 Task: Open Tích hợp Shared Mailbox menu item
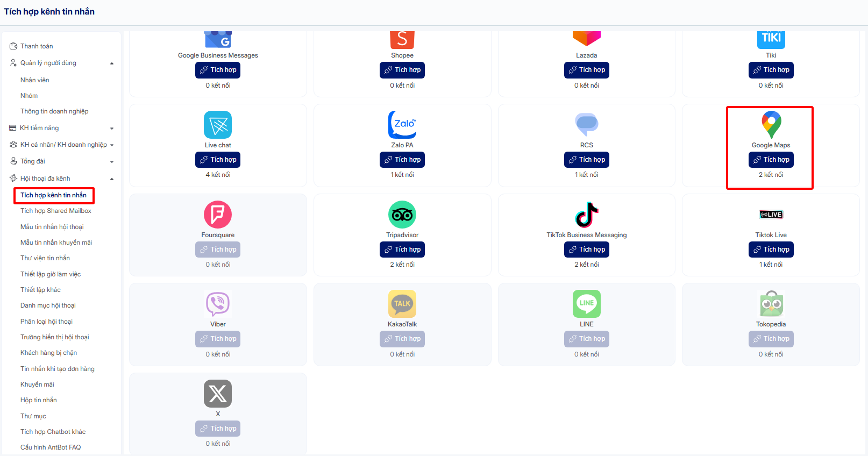click(x=56, y=211)
